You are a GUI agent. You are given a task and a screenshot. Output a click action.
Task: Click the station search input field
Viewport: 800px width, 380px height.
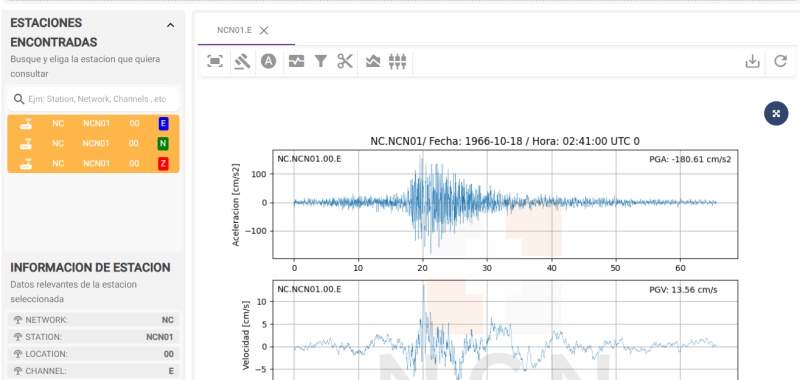(93, 99)
